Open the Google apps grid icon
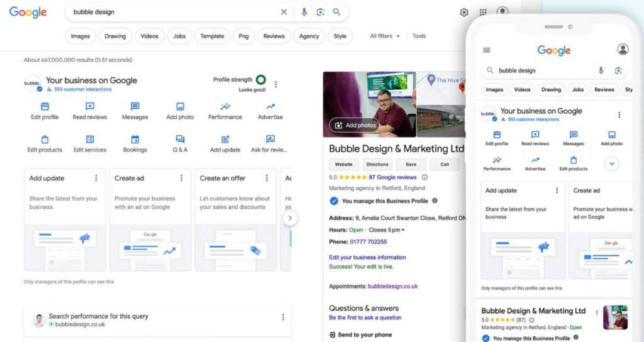This screenshot has width=644, height=342. click(483, 12)
